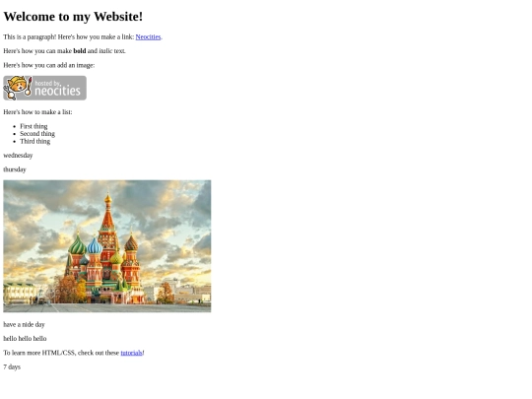The image size is (532, 399).
Task: Click the Welcome to my Website heading
Action: [73, 17]
